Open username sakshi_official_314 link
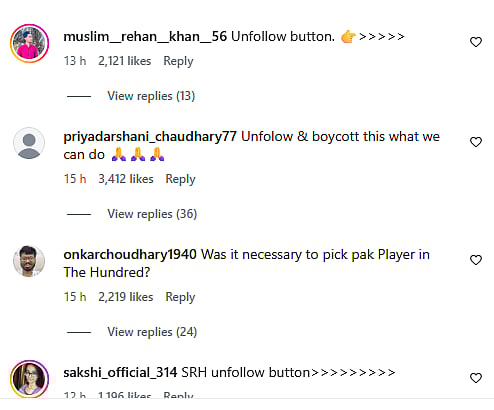This screenshot has height=410, width=494. point(120,373)
